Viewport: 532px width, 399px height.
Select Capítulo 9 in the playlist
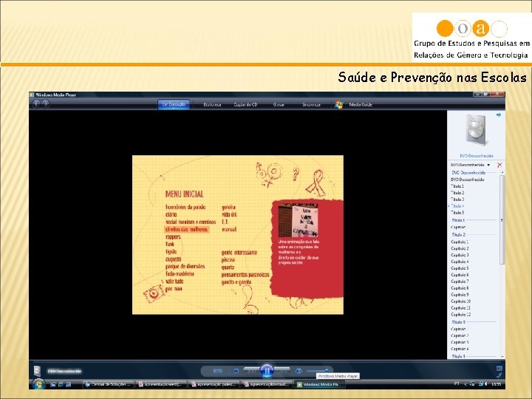pos(460,295)
